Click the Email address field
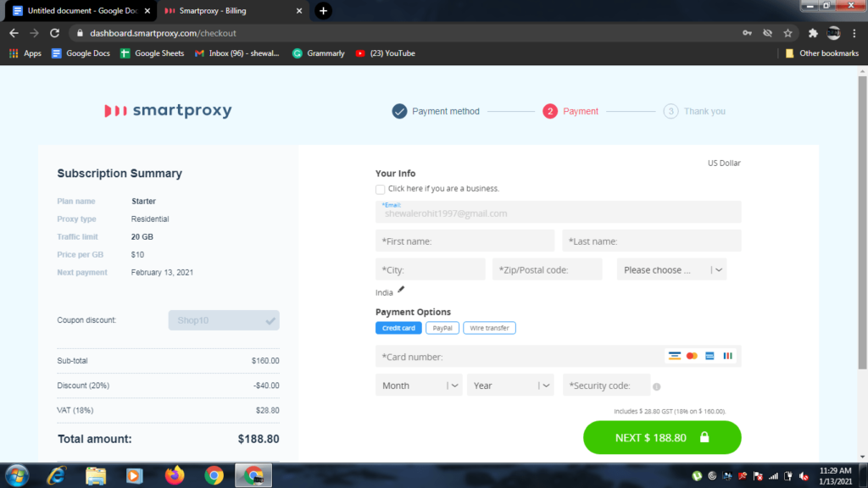Viewport: 868px width, 488px height. (558, 212)
